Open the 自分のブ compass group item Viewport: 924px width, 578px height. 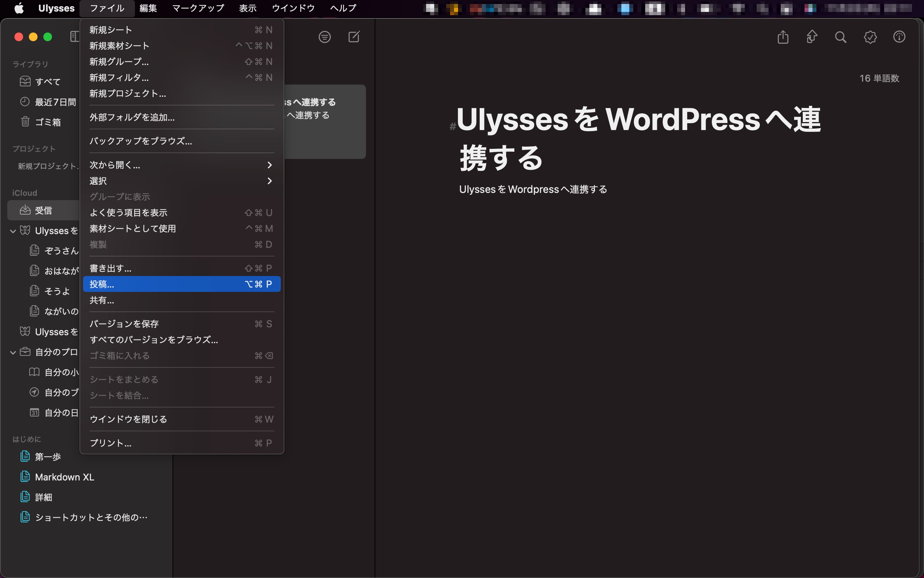coord(54,393)
